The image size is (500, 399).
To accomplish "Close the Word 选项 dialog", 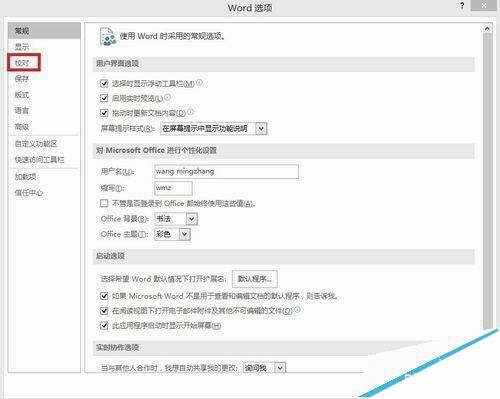I will pos(484,6).
